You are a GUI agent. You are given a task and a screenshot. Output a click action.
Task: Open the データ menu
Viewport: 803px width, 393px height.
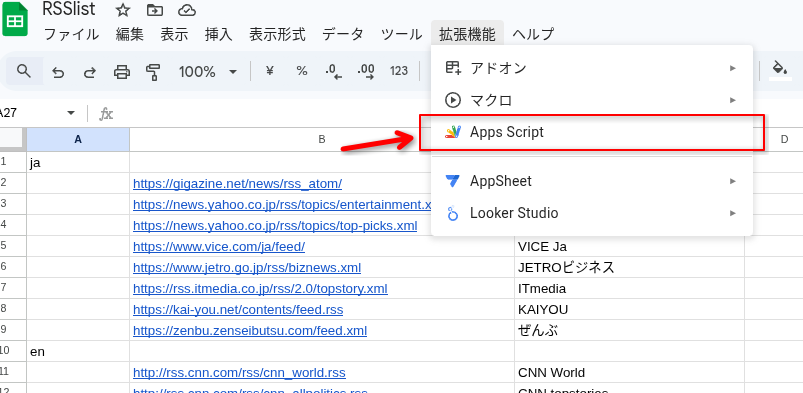coord(343,34)
